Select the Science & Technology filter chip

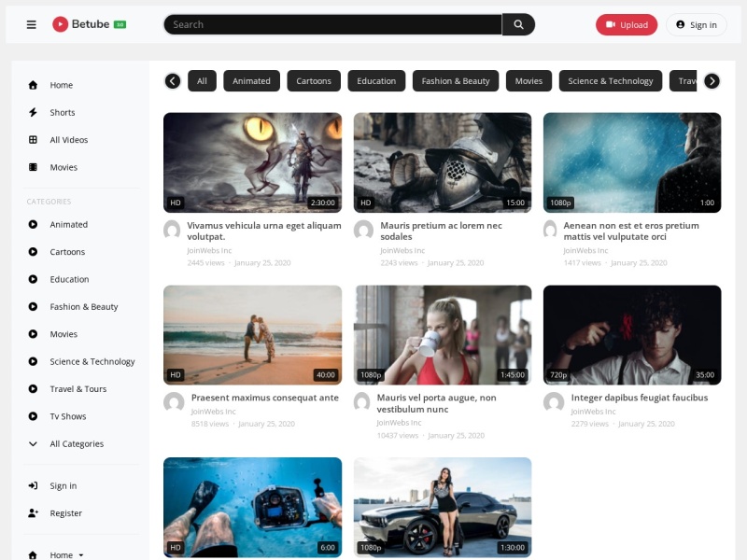(x=611, y=81)
